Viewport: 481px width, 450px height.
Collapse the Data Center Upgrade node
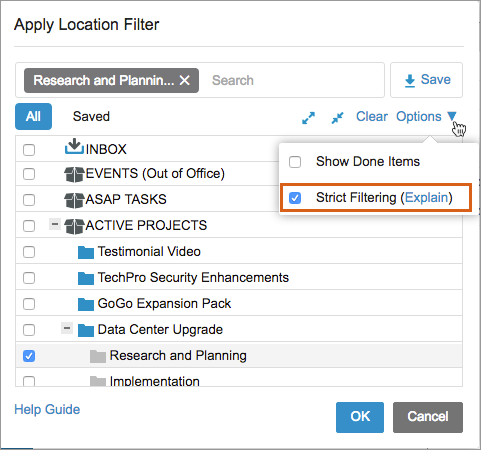point(67,328)
